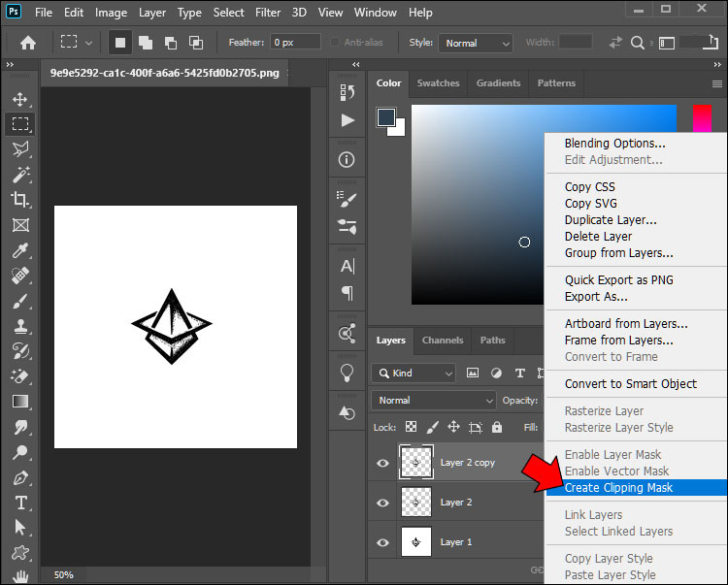Open the Color panel hamburger menu
The image size is (728, 585).
tap(717, 83)
